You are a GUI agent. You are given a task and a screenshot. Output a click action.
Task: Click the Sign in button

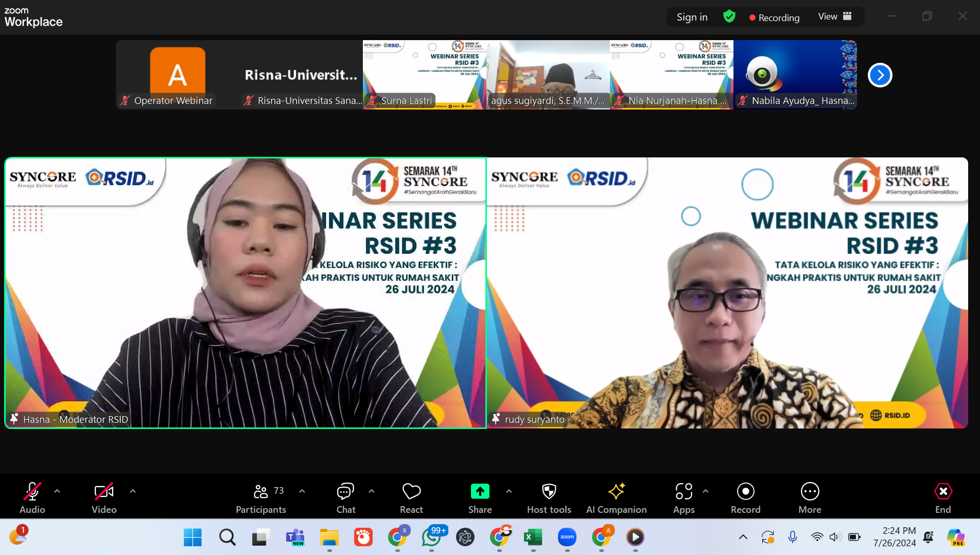pyautogui.click(x=692, y=17)
